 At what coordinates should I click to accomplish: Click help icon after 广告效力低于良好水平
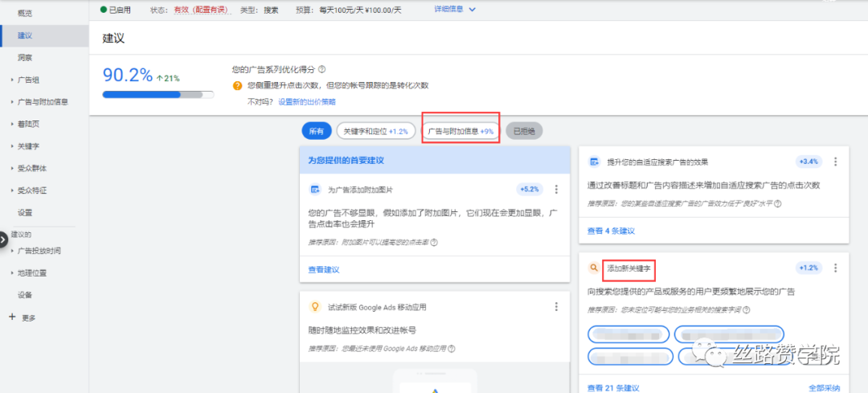coord(778,203)
